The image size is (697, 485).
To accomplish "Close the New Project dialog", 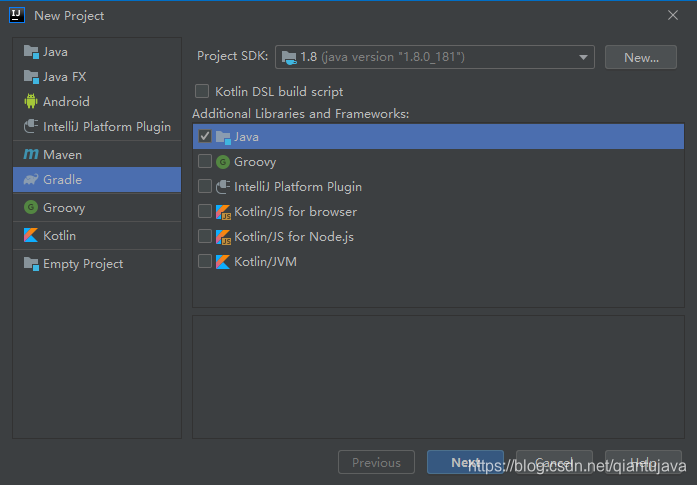I will (x=673, y=15).
